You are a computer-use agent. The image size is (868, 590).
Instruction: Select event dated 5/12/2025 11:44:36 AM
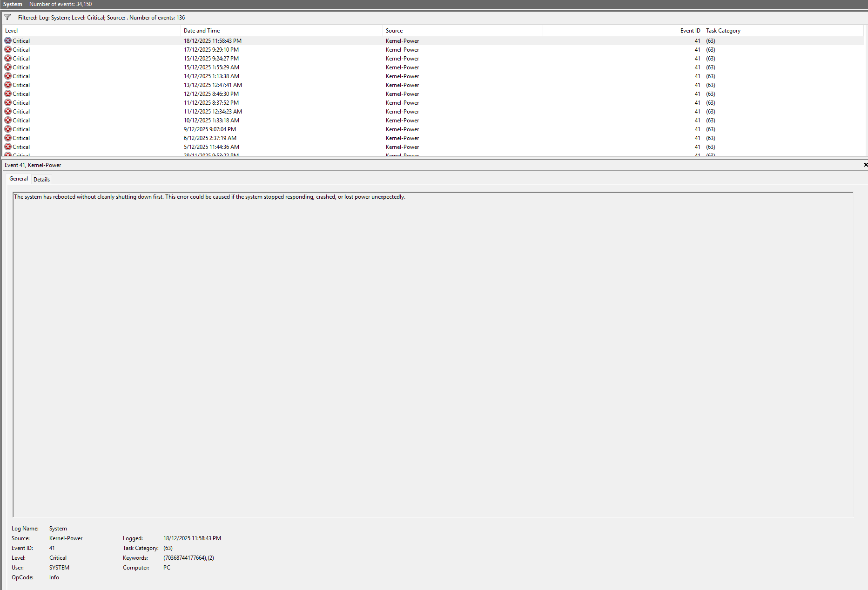[433, 147]
